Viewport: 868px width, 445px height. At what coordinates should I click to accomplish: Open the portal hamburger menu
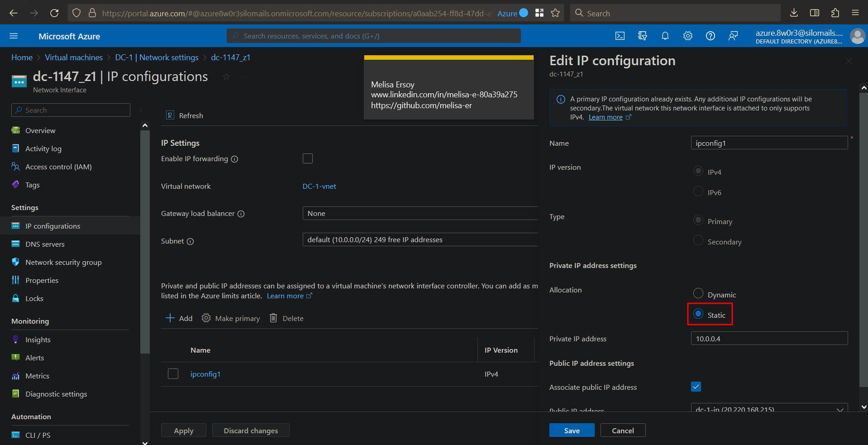[x=14, y=36]
